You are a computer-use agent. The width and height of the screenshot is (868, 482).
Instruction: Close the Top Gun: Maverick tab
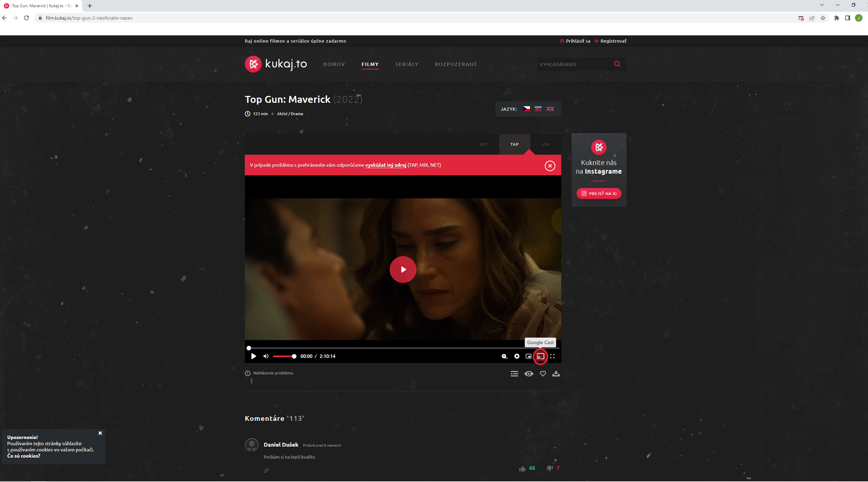77,6
